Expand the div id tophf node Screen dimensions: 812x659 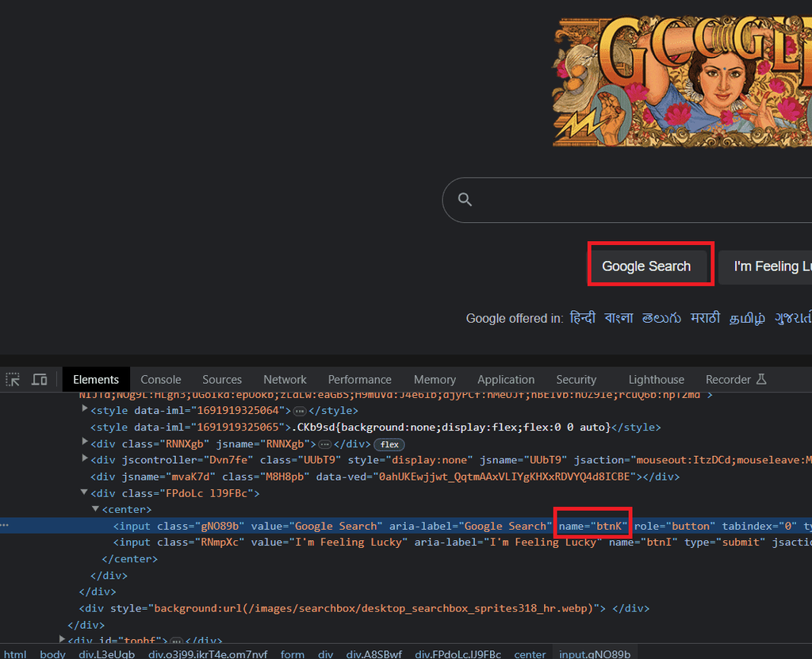pyautogui.click(x=62, y=640)
